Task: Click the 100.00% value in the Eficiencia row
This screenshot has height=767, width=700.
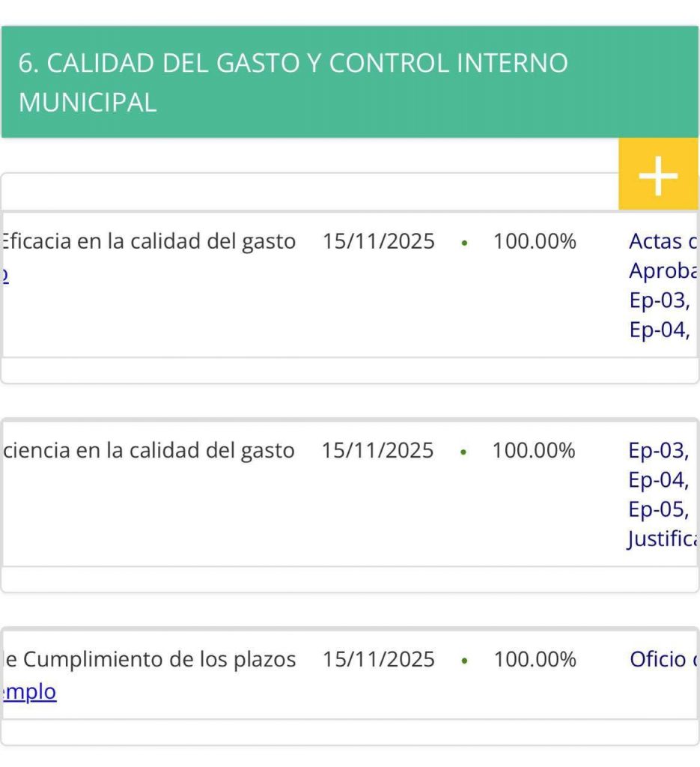Action: pos(533,451)
